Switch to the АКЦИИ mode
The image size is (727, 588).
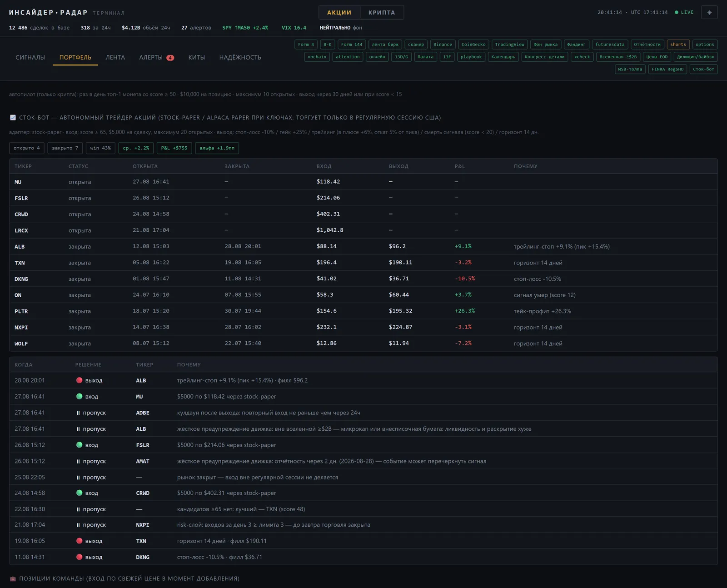pos(339,12)
